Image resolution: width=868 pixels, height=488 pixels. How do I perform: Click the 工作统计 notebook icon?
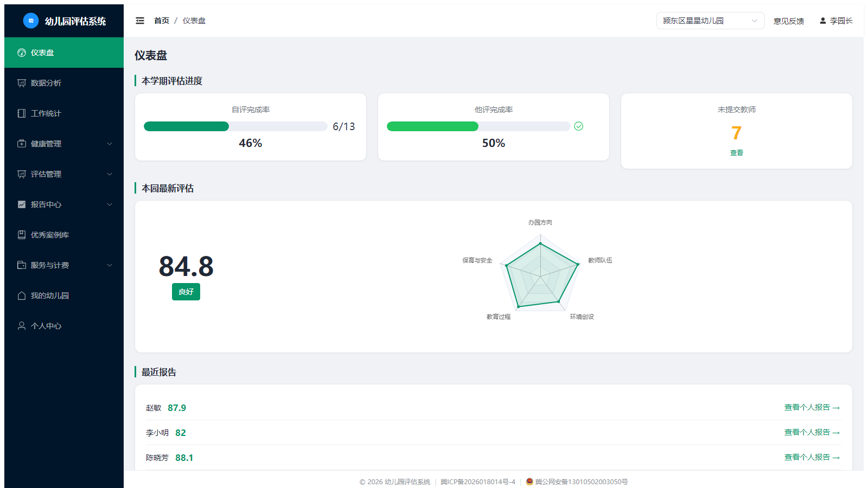click(22, 113)
